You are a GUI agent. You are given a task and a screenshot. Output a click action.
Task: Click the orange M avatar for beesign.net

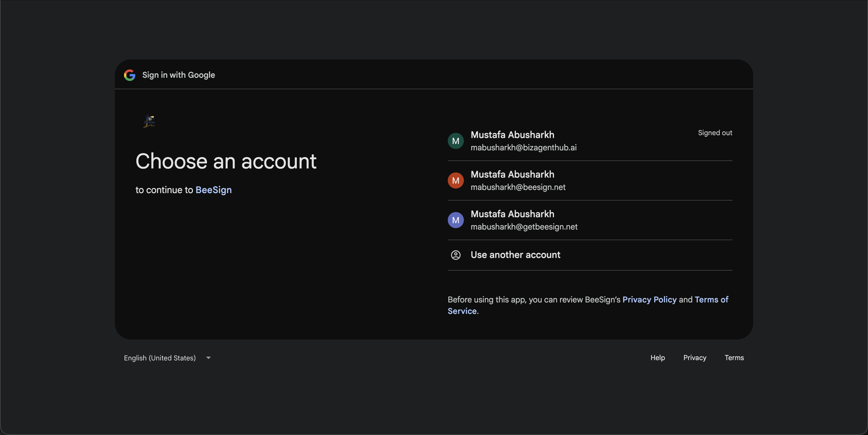456,180
